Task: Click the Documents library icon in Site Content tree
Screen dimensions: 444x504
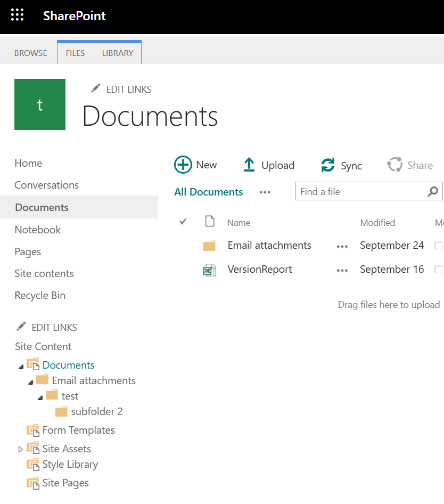Action: (33, 364)
